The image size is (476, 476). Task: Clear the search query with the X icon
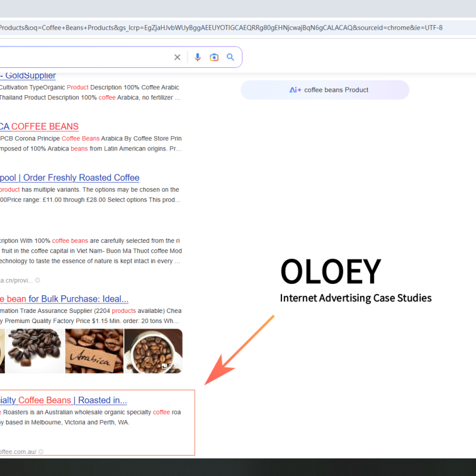tap(177, 57)
